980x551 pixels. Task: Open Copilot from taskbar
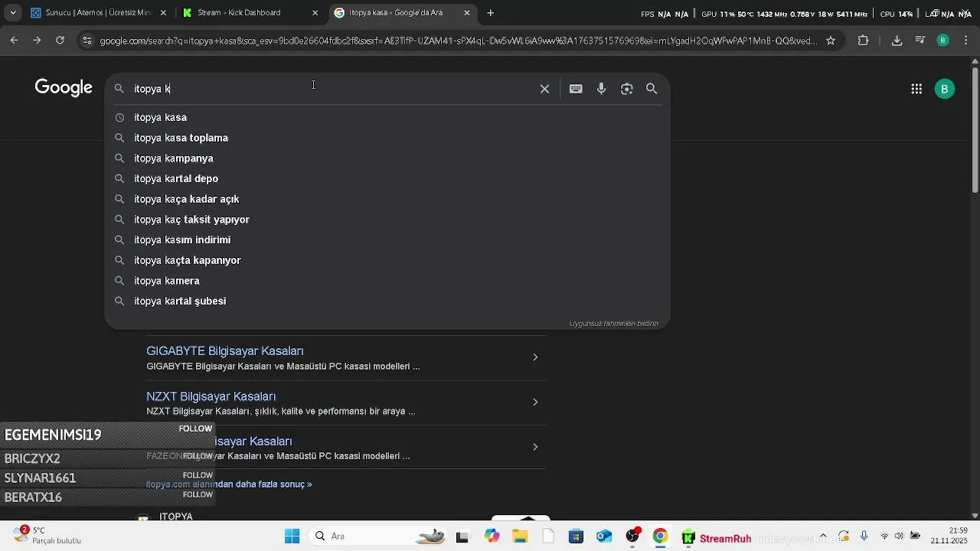[491, 536]
